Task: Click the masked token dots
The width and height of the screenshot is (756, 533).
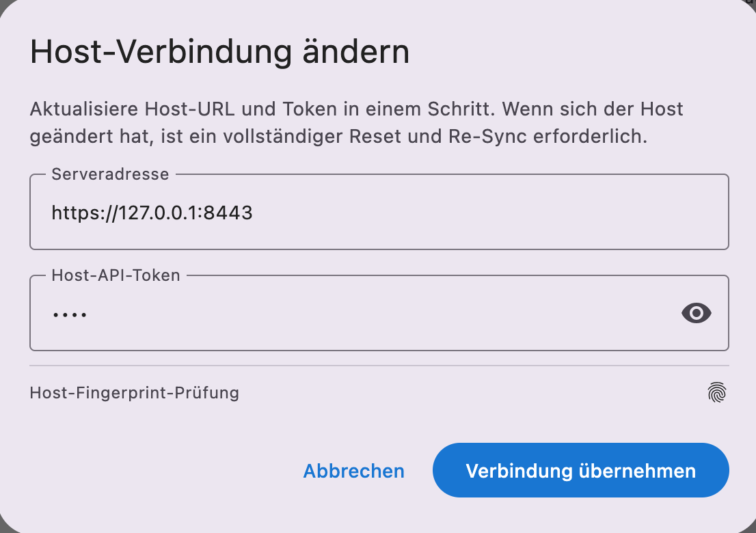Action: pos(69,313)
